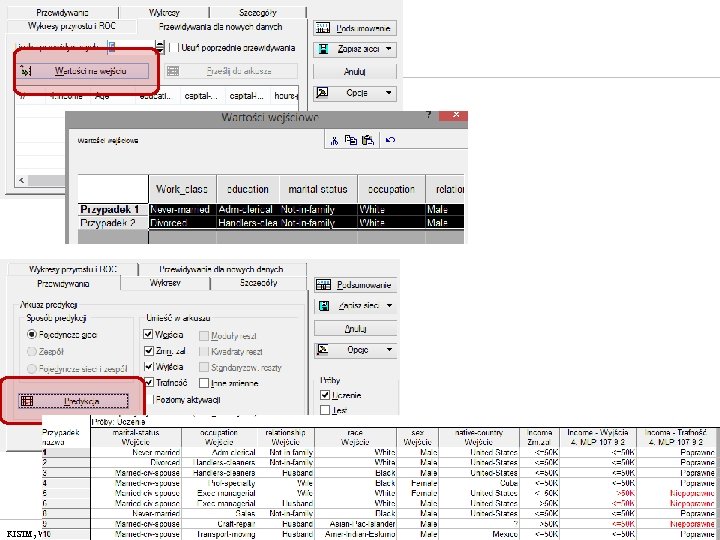Click the stepper beside the predictions count field
The height and width of the screenshot is (540, 720).
pyautogui.click(x=159, y=47)
